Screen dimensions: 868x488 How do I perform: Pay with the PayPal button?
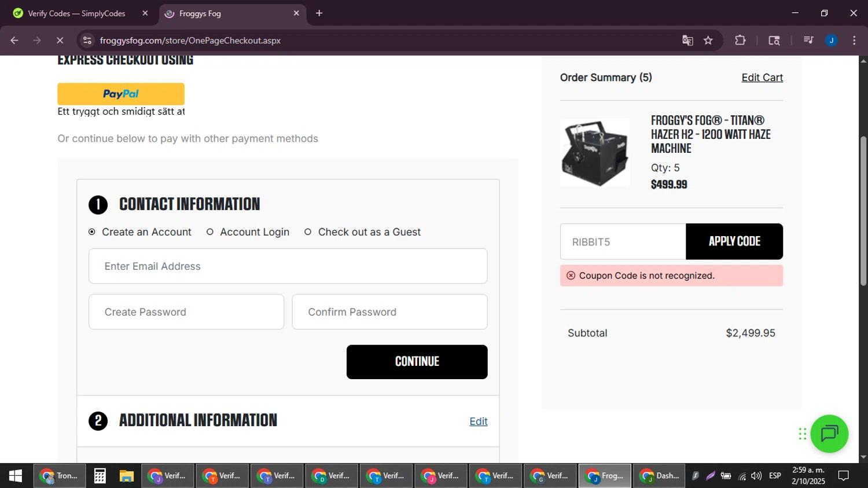121,94
